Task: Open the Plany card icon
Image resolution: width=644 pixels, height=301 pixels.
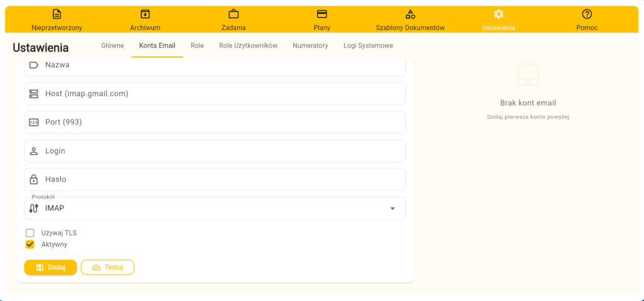Action: pyautogui.click(x=322, y=14)
